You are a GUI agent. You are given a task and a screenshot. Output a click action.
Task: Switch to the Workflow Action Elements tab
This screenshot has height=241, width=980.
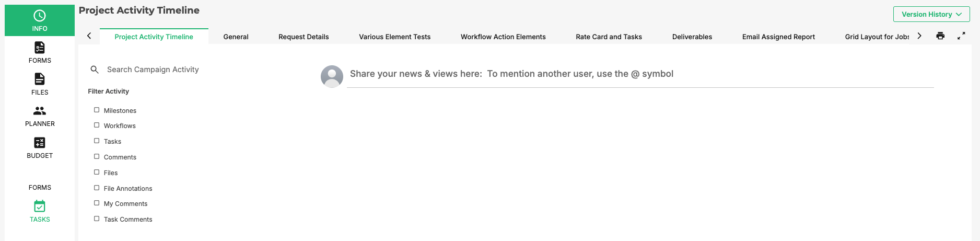503,37
